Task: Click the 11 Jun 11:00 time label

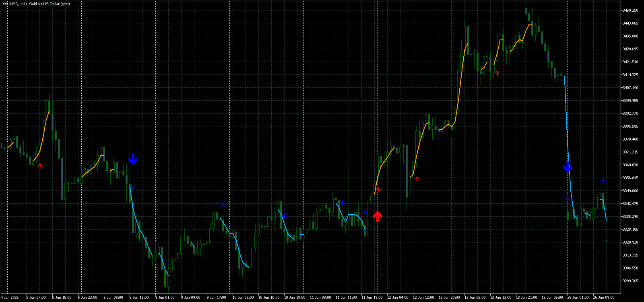Action: 346,298
